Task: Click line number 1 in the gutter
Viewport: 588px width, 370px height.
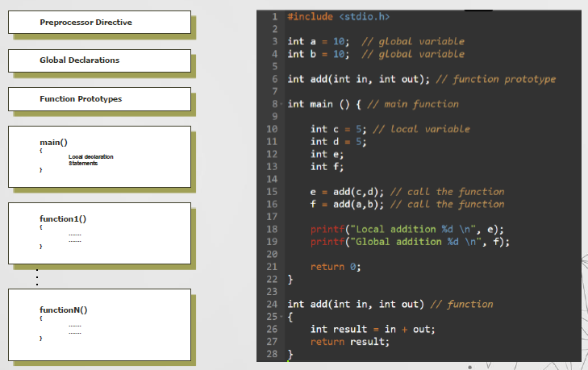Action: (275, 16)
